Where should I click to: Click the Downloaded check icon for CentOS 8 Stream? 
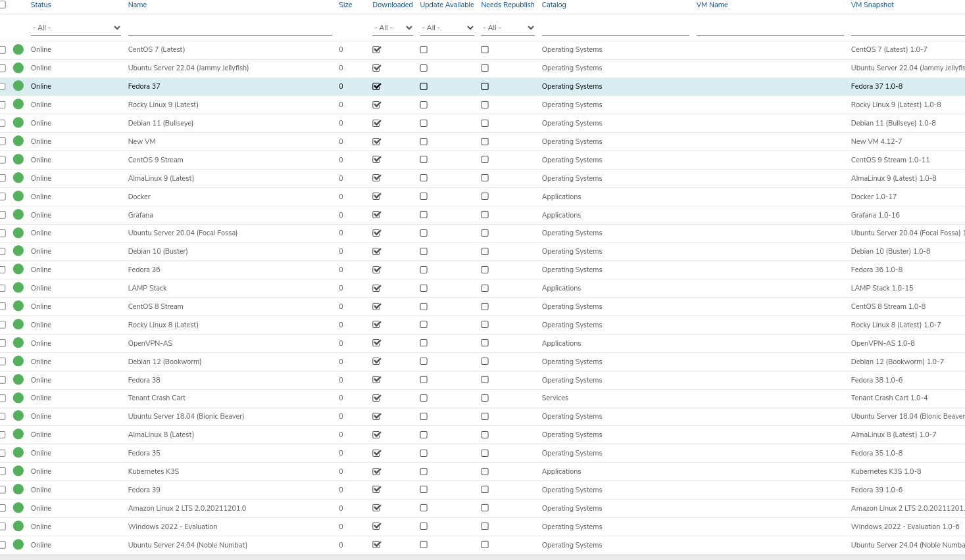(x=377, y=306)
